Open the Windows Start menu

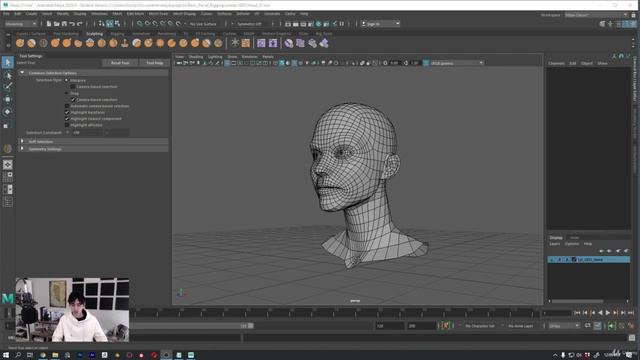click(6, 355)
